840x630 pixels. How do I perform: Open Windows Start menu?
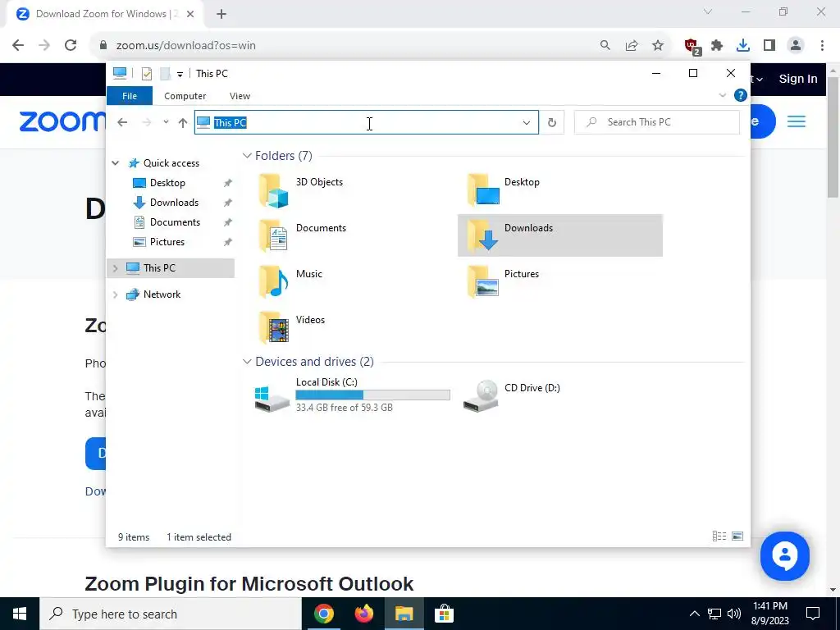click(20, 614)
